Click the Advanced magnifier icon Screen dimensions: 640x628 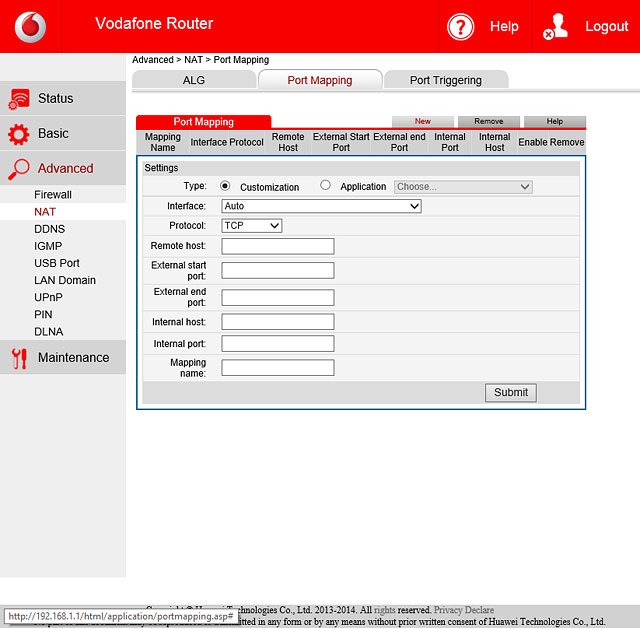pos(19,169)
